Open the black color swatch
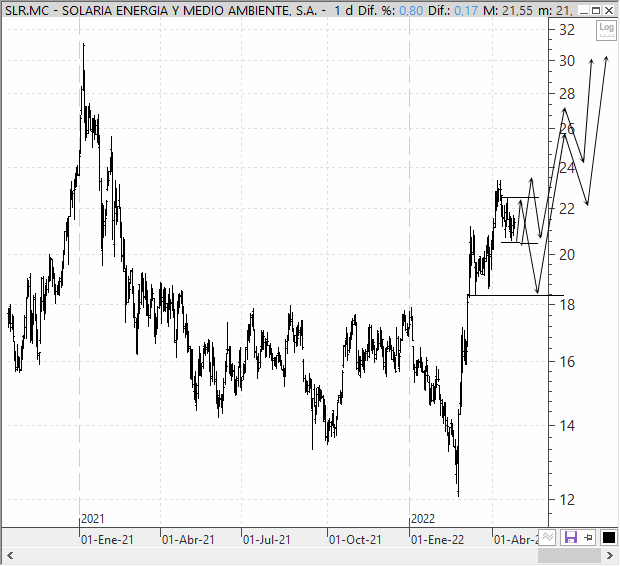This screenshot has width=620, height=566. 609,538
